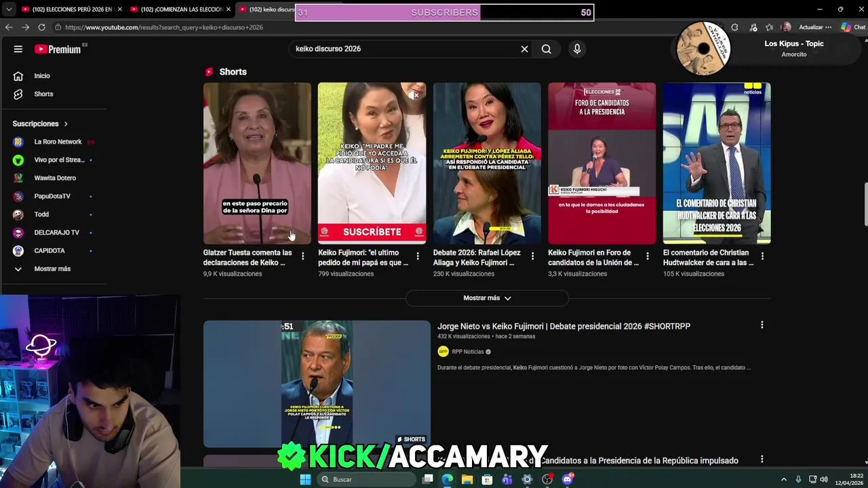Screen dimensions: 868x488
Task: Play the Foro de candidatos short
Action: (x=601, y=163)
